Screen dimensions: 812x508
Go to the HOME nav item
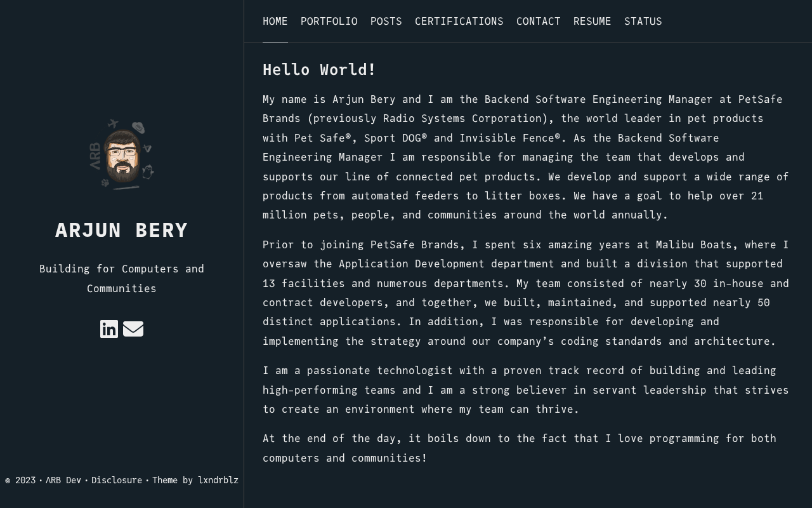pos(275,22)
